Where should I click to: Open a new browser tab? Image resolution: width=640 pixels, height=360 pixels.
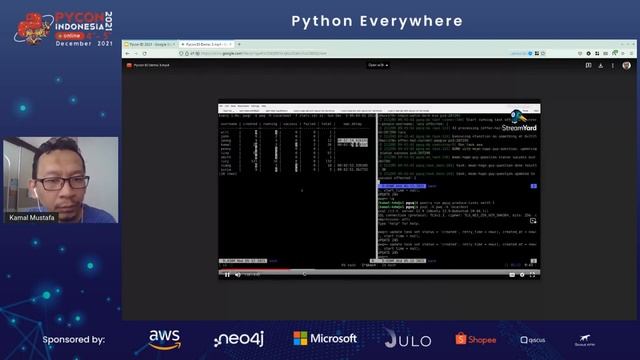[x=239, y=44]
